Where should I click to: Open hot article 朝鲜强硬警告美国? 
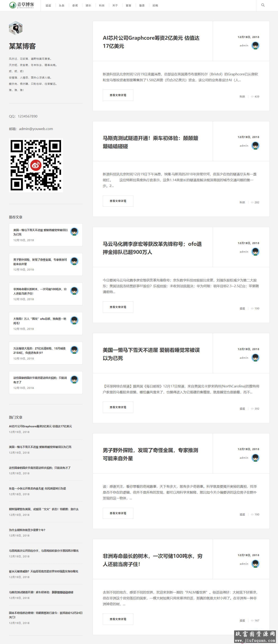tap(44, 509)
